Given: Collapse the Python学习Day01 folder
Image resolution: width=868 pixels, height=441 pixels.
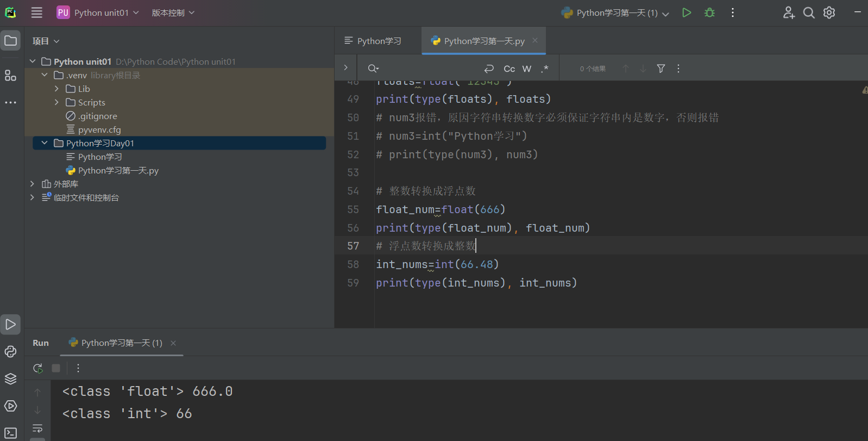Looking at the screenshot, I should coord(45,143).
